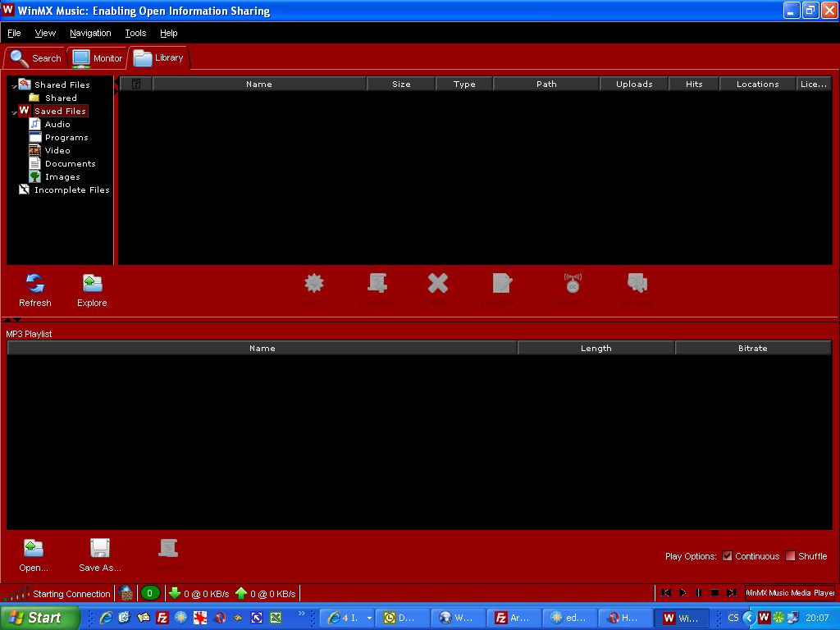The image size is (840, 630).
Task: Open the View menu
Action: [x=45, y=33]
